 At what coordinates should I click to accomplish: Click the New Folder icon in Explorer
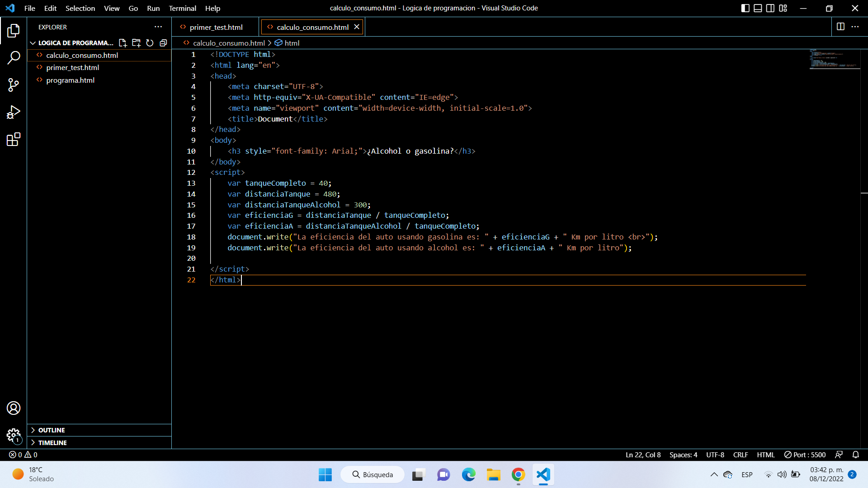coord(136,43)
